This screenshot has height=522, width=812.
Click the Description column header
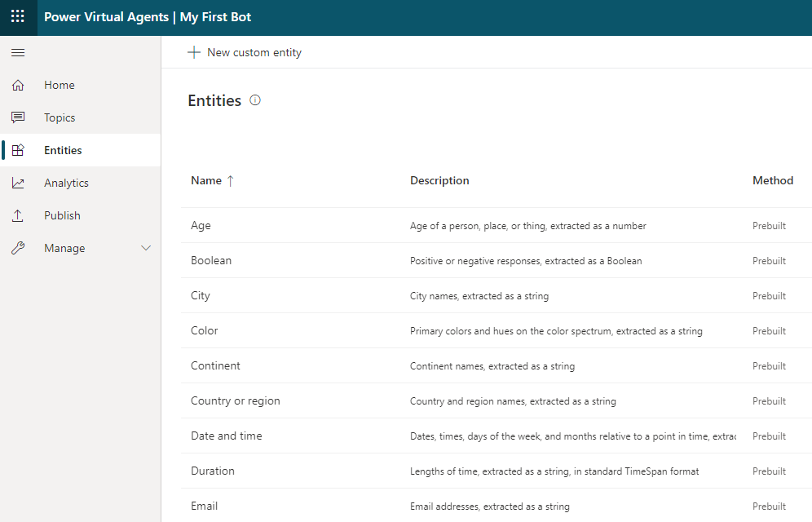439,180
